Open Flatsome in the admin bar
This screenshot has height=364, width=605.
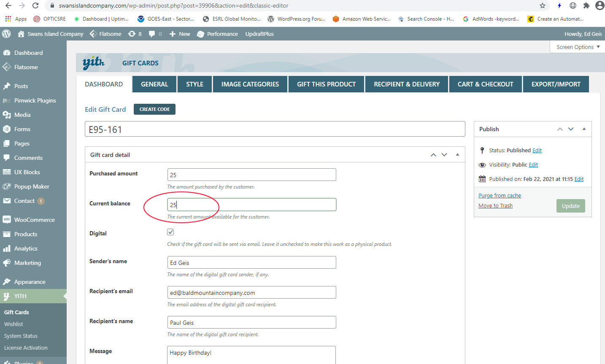(x=105, y=34)
